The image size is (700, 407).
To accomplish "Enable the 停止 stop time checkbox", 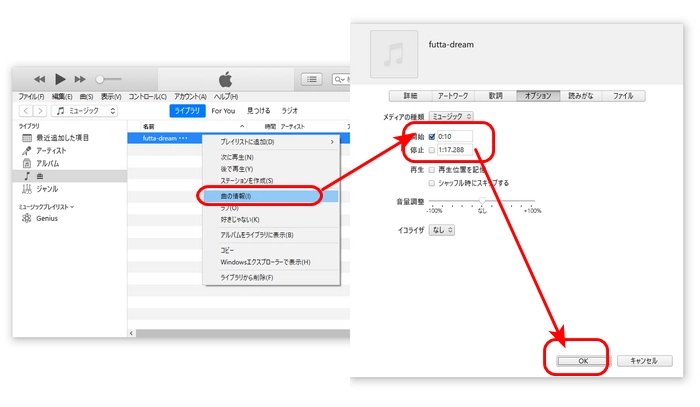I will tap(432, 150).
